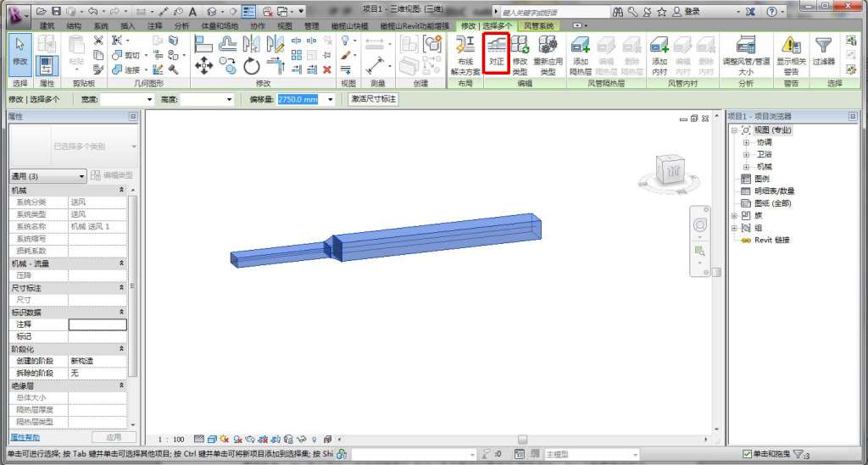This screenshot has height=465, width=868.
Task: Select the Align tool in Modify panel
Action: coord(203,43)
